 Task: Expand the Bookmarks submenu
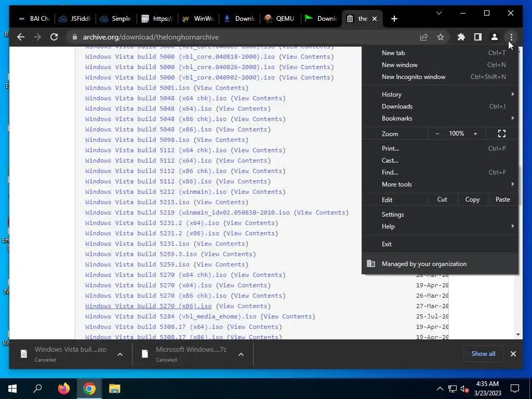click(x=440, y=118)
